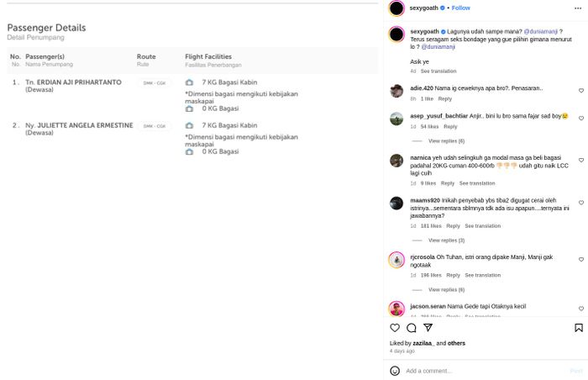
Task: Expand the 6 replies under asep_yusuf_bachtiar's comment
Action: point(446,141)
